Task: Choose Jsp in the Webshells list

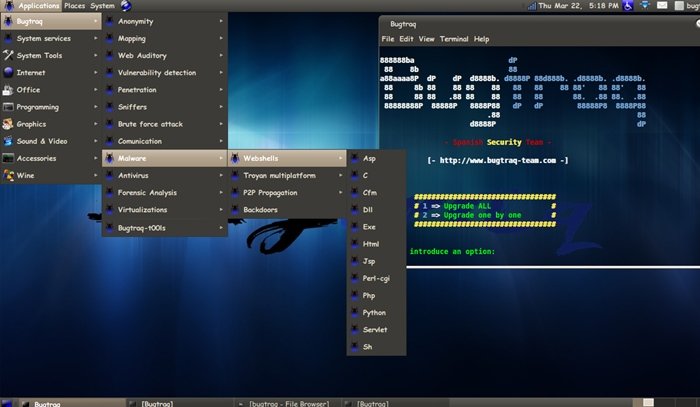Action: (376, 261)
